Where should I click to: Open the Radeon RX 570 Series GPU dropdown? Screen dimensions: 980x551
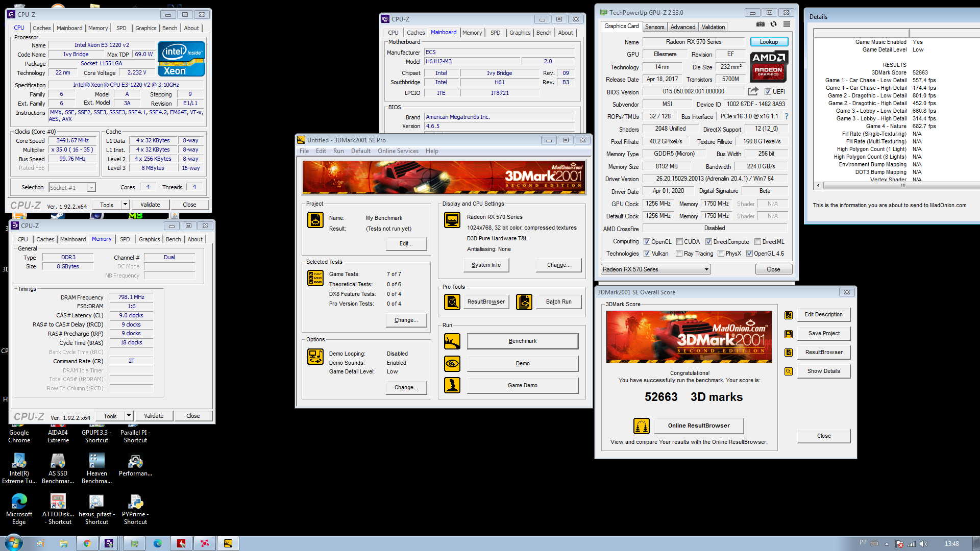coord(655,269)
